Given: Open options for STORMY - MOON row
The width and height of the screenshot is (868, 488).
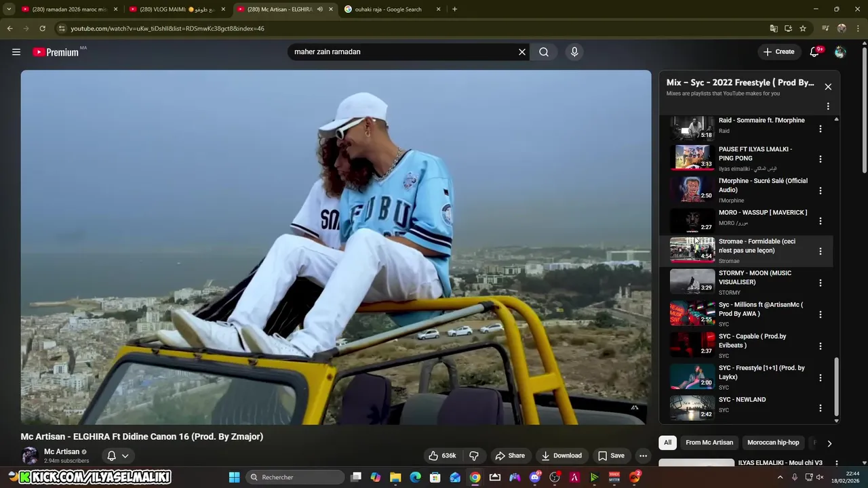Looking at the screenshot, I should [x=820, y=283].
